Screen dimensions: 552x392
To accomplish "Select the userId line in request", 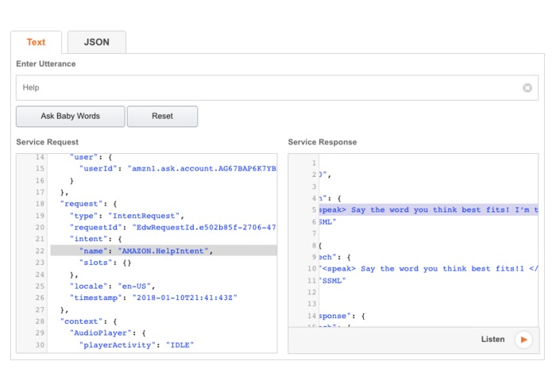I will click(176, 168).
